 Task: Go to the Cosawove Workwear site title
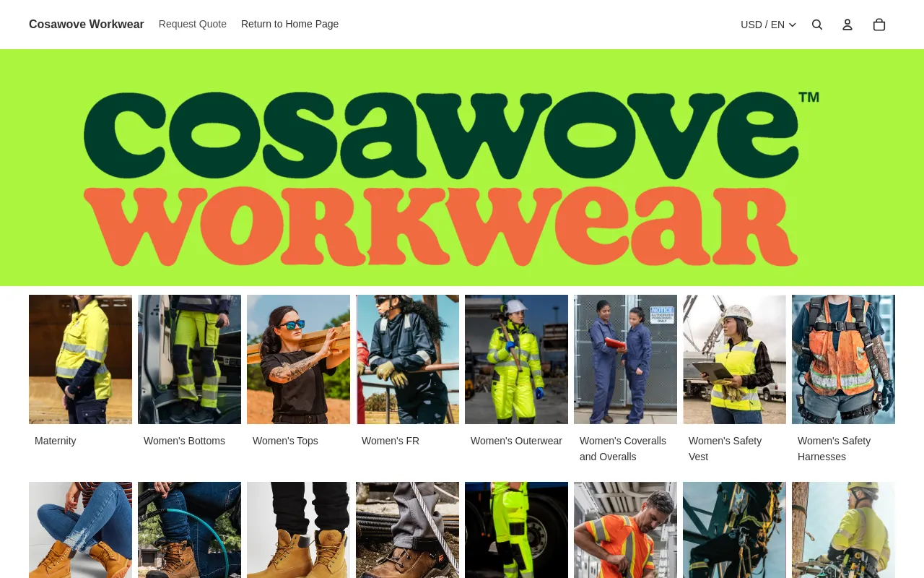(87, 24)
